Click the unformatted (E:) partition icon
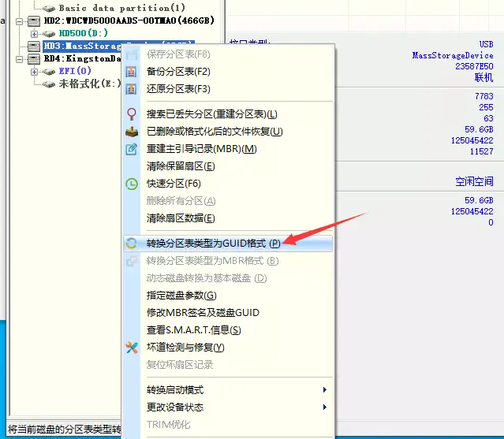This screenshot has width=504, height=439. click(x=49, y=84)
